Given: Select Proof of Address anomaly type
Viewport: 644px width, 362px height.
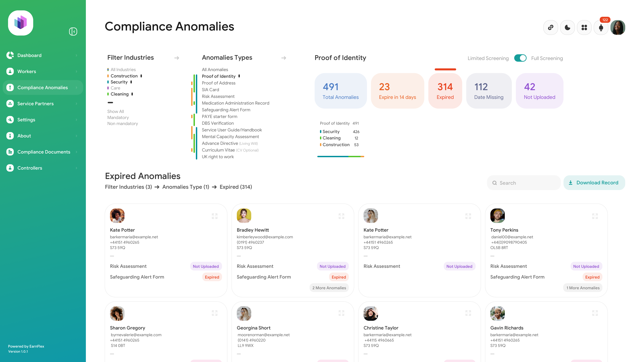Looking at the screenshot, I should point(219,83).
